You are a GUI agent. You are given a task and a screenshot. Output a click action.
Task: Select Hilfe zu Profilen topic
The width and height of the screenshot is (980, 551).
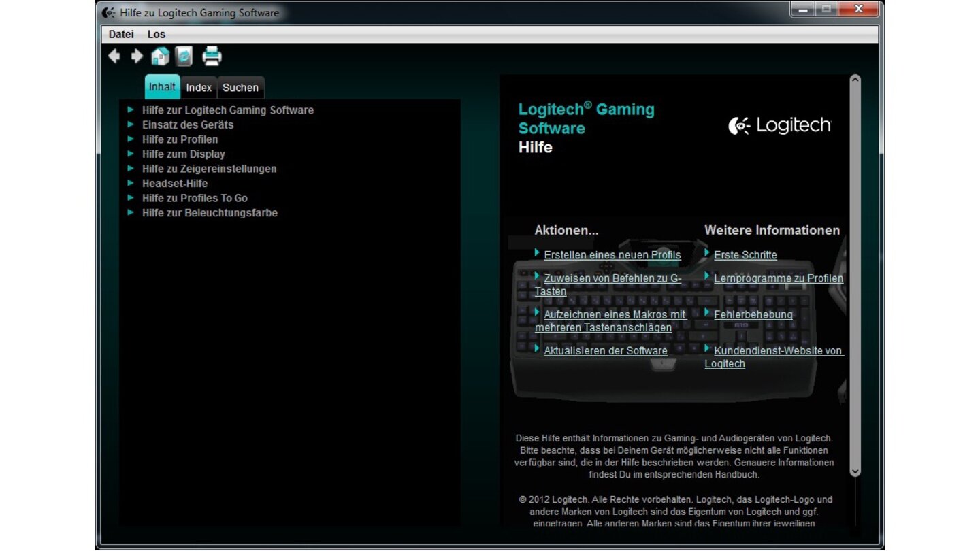tap(180, 139)
